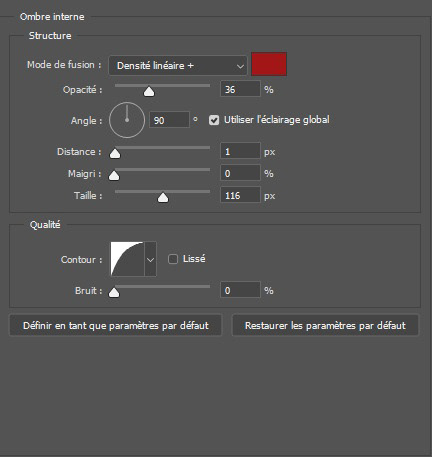Expand the Contour preset picker arrow

[150, 259]
